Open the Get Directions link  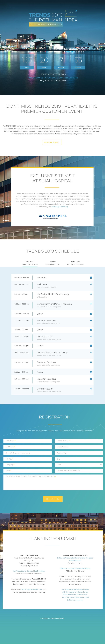pyautogui.click(x=40, y=571)
